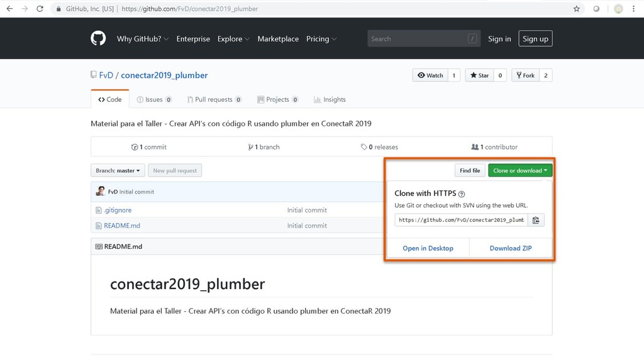Click the forks count 2
Screen dimensions: 644x362
coord(546,75)
